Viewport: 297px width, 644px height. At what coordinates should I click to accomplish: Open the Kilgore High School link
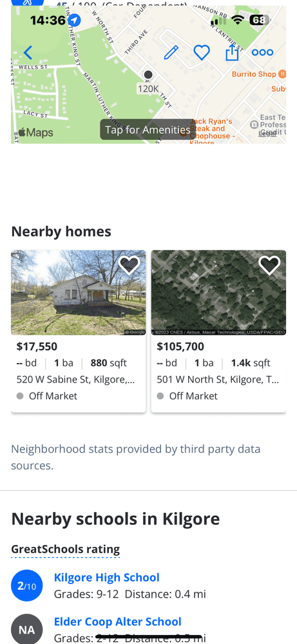coord(107,578)
